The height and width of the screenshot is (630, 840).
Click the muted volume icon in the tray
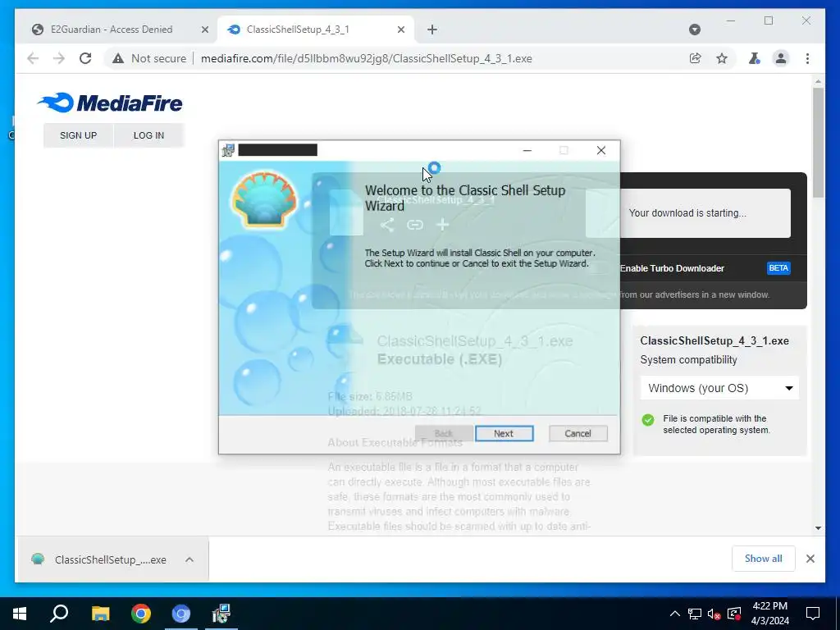tap(714, 614)
